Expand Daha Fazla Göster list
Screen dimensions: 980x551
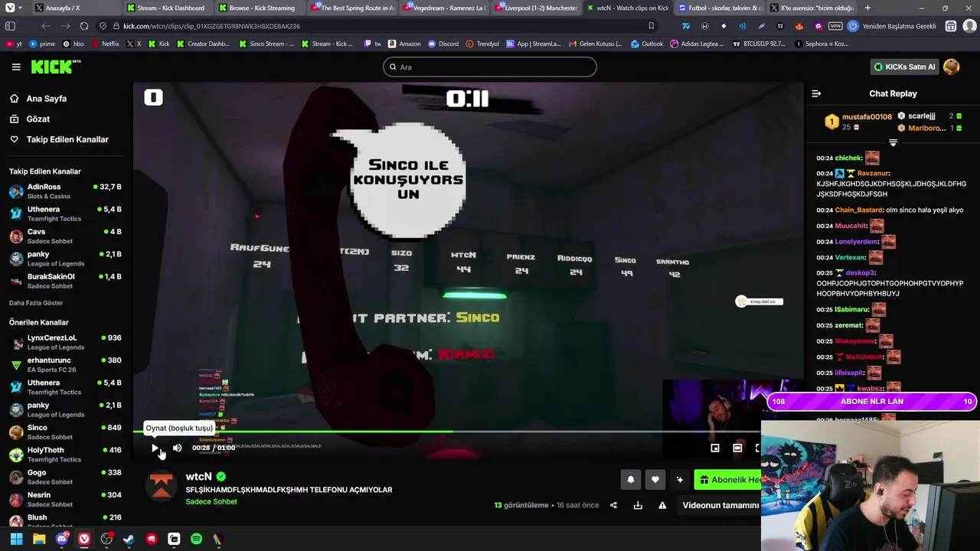(x=36, y=303)
